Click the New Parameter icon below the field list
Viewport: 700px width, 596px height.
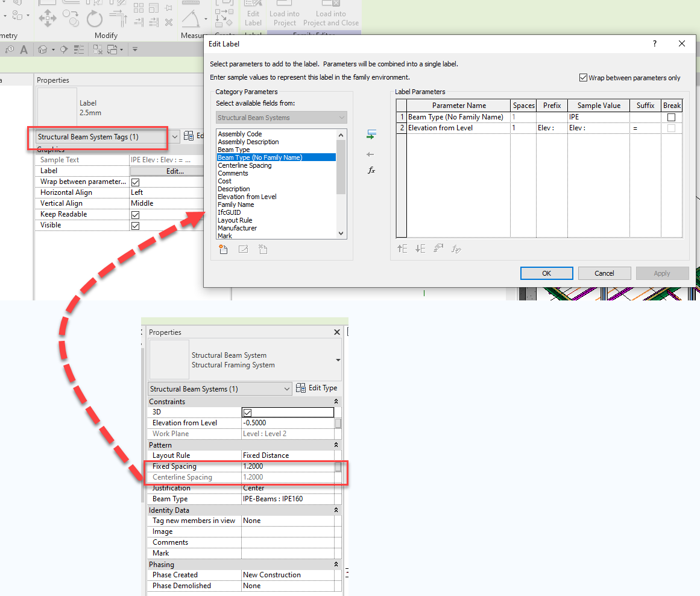223,249
